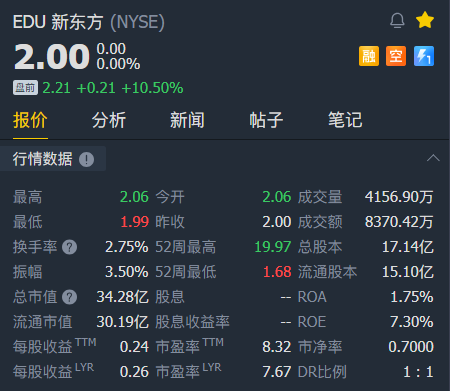
Task: Click the 52周最高 value 19.97
Action: 273,247
